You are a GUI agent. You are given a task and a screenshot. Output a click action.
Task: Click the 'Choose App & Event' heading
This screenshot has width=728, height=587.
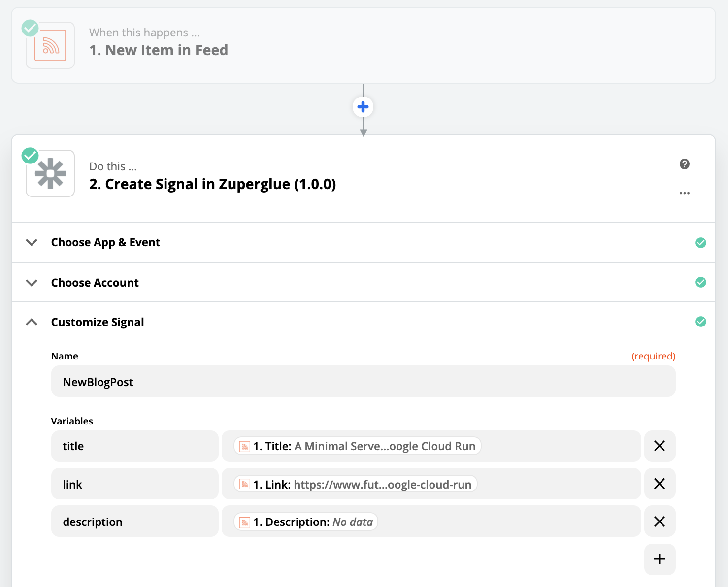pos(105,242)
